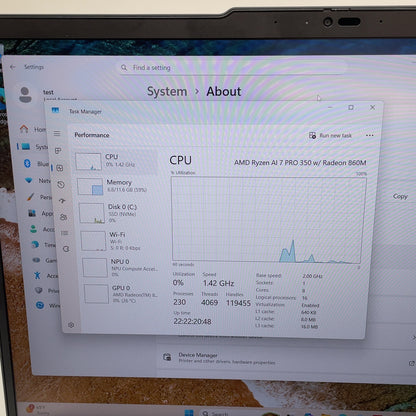This screenshot has width=416, height=416.
Task: Open Network & internet in Settings sidebar
Action: point(38,180)
